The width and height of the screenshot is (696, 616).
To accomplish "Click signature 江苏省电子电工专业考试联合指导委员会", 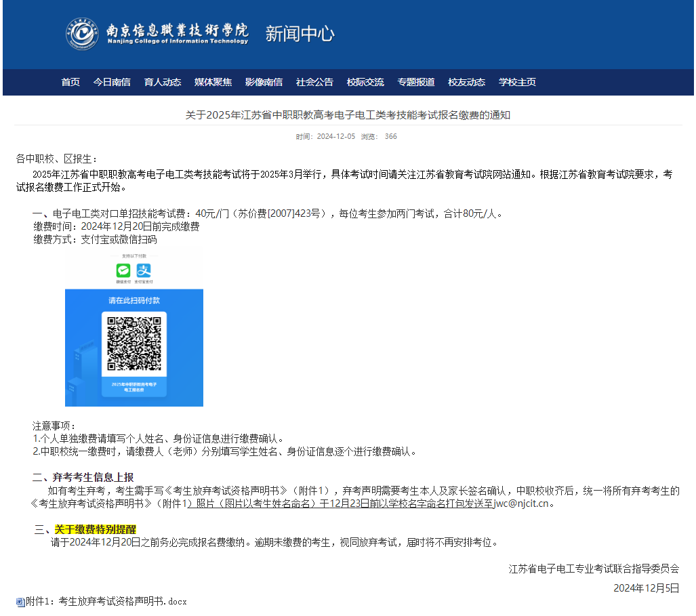I will coord(594,569).
